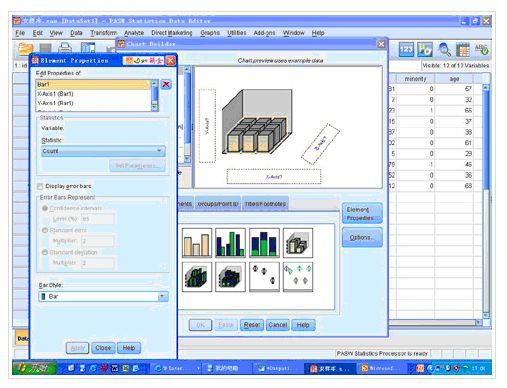Click the Reset button

click(252, 325)
